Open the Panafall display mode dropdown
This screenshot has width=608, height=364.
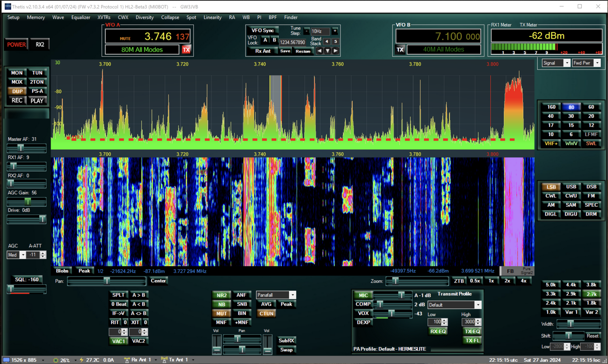point(292,295)
